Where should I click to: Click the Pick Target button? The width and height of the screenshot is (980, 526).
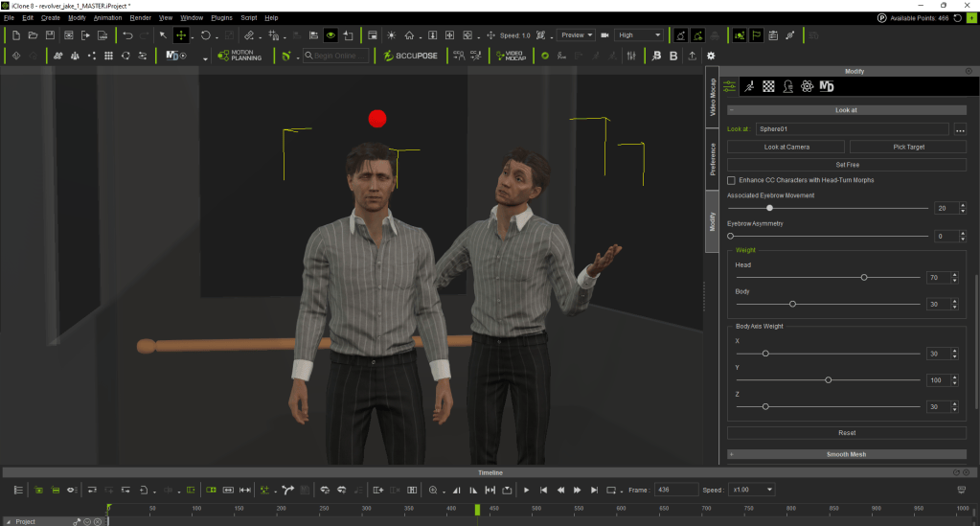[x=908, y=147]
